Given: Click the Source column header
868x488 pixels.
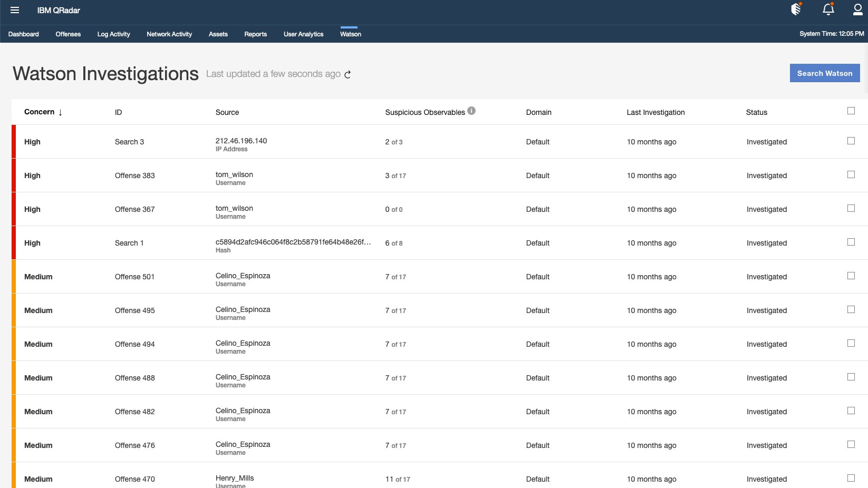Looking at the screenshot, I should click(x=227, y=112).
